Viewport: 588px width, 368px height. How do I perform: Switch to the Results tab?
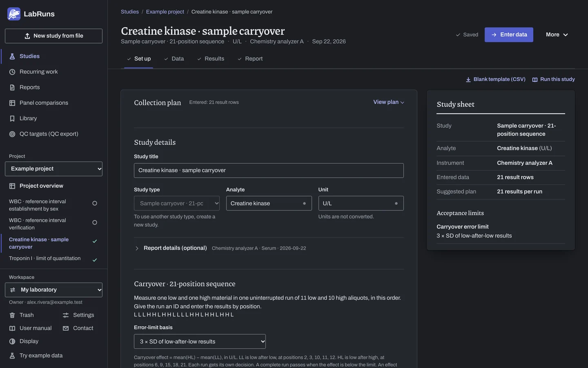pos(211,59)
